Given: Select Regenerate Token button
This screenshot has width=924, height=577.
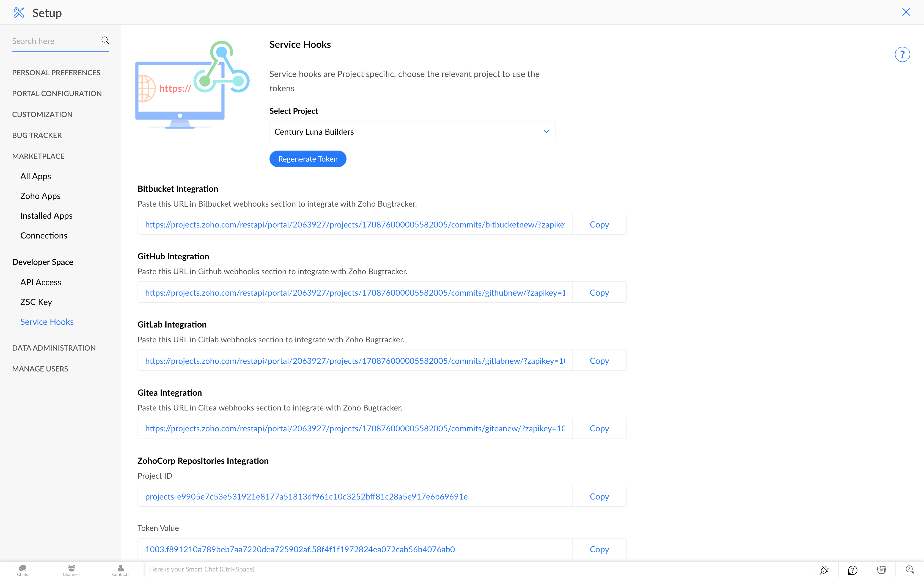Looking at the screenshot, I should click(307, 158).
